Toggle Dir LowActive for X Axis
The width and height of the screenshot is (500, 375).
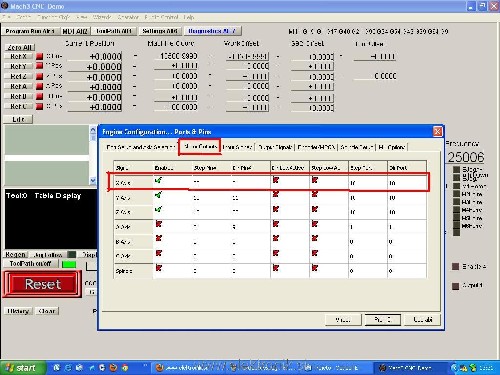[x=276, y=180]
